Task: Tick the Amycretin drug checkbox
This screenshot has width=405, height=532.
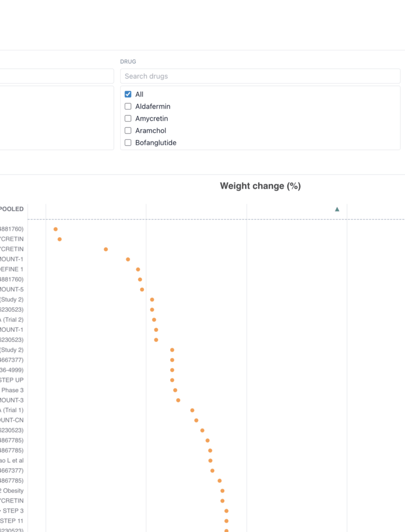Action: pos(128,119)
